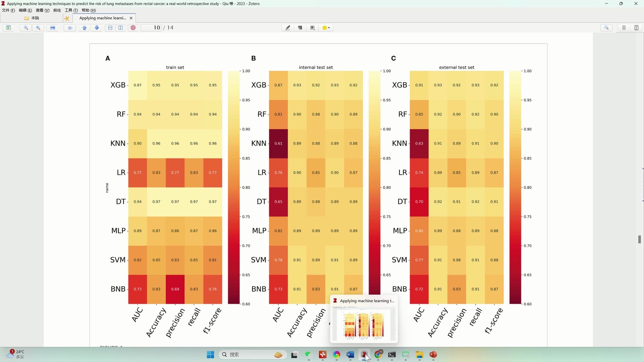644x362 pixels.
Task: Click the page number input field
Action: pyautogui.click(x=151, y=28)
